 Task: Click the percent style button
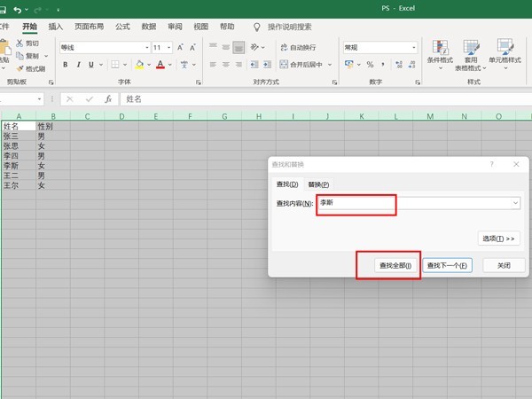370,65
